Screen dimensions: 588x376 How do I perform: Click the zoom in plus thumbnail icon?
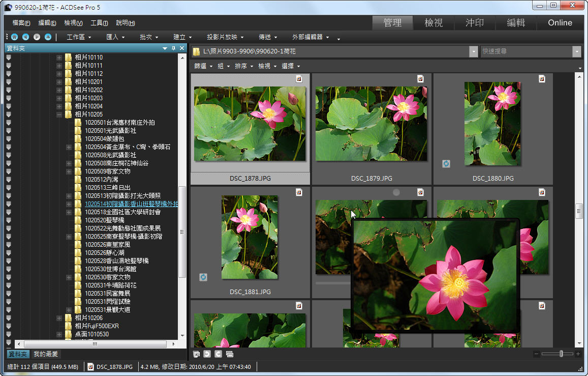578,354
